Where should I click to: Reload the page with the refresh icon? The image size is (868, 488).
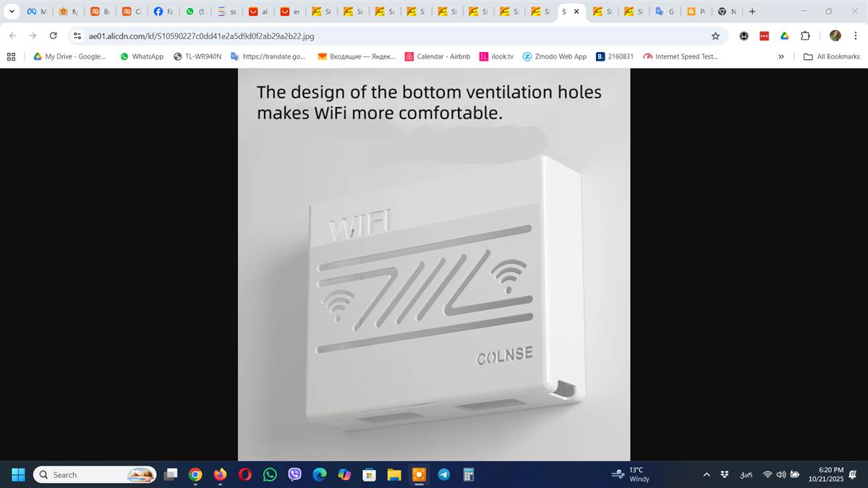(54, 35)
